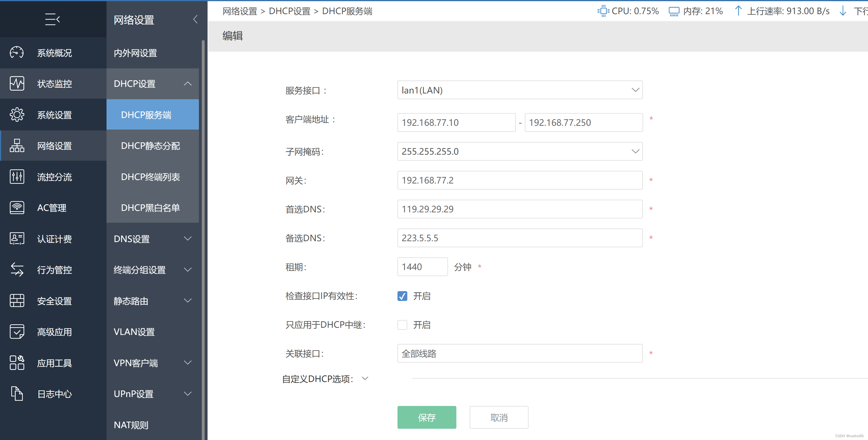Viewport: 868px width, 440px height.
Task: Open 状态监控 in main sidebar
Action: point(53,84)
